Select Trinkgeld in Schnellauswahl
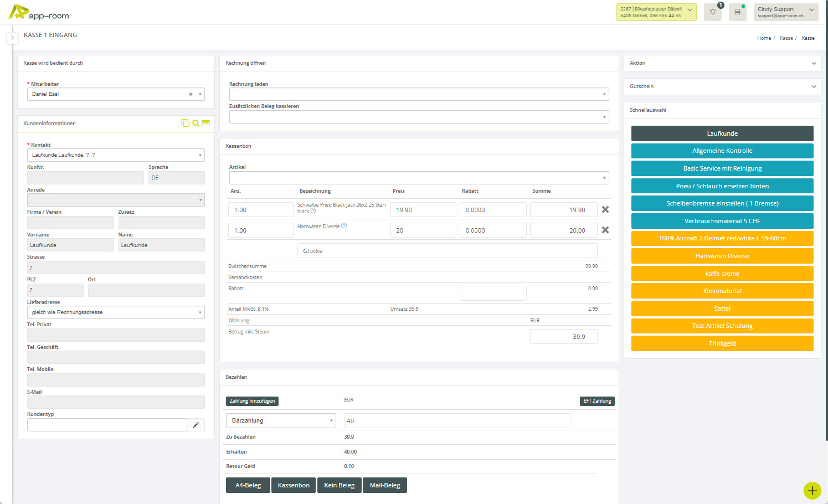This screenshot has width=828, height=504. [722, 343]
